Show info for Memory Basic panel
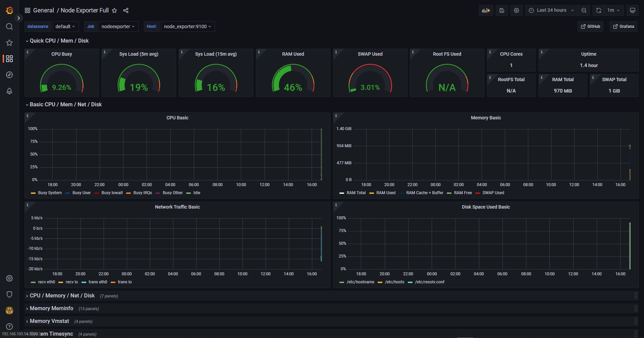This screenshot has height=338, width=644. click(x=336, y=116)
